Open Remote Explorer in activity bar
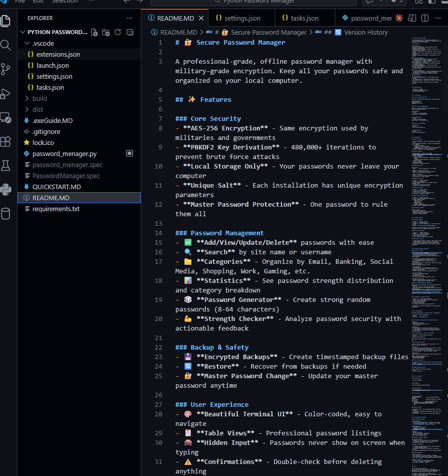448x476 pixels. (x=6, y=117)
